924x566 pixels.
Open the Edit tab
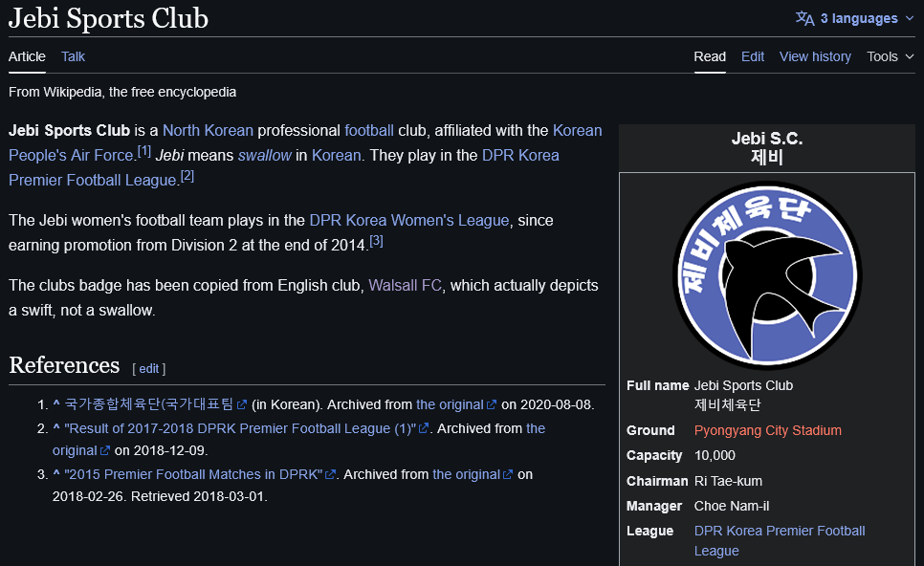pos(753,56)
